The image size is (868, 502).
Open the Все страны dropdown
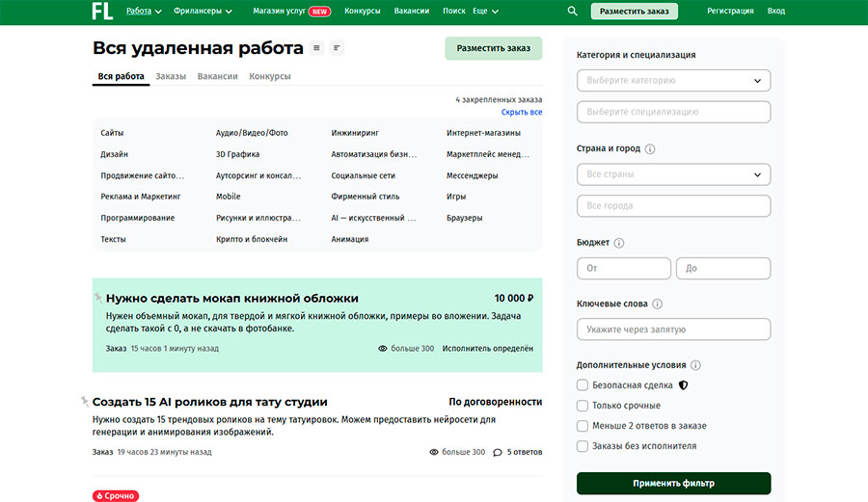pyautogui.click(x=674, y=174)
